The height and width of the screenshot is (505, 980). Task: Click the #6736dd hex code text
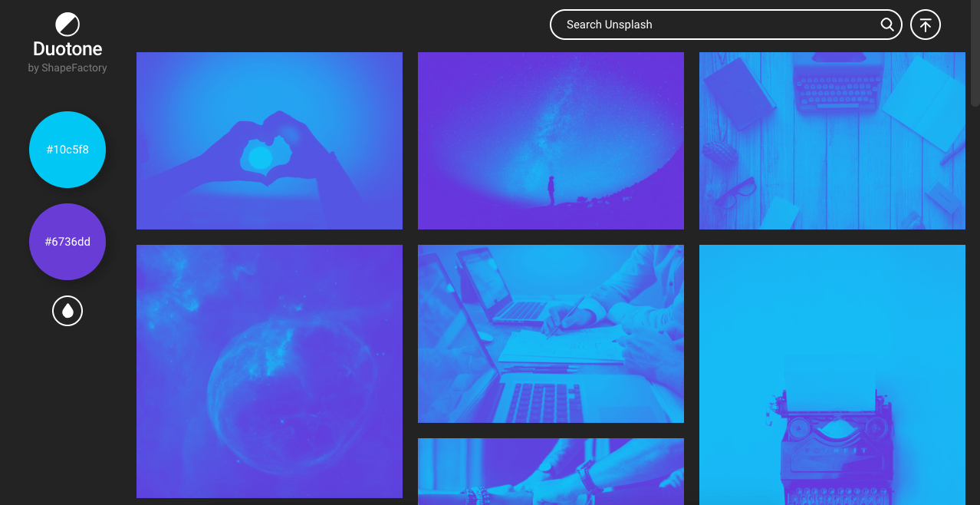tap(67, 242)
